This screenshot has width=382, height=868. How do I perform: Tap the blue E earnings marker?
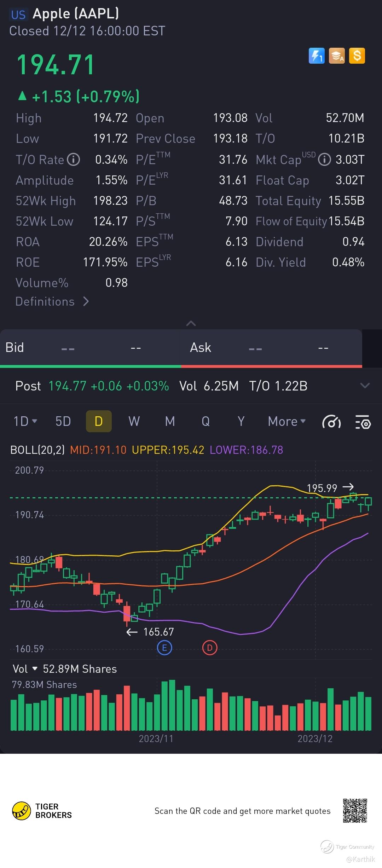(164, 648)
